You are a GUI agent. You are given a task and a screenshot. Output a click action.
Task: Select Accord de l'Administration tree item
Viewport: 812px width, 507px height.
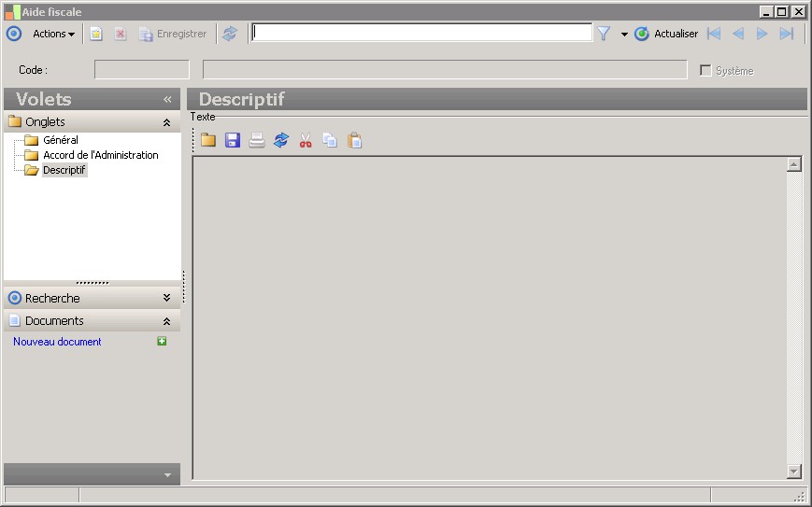pos(101,155)
